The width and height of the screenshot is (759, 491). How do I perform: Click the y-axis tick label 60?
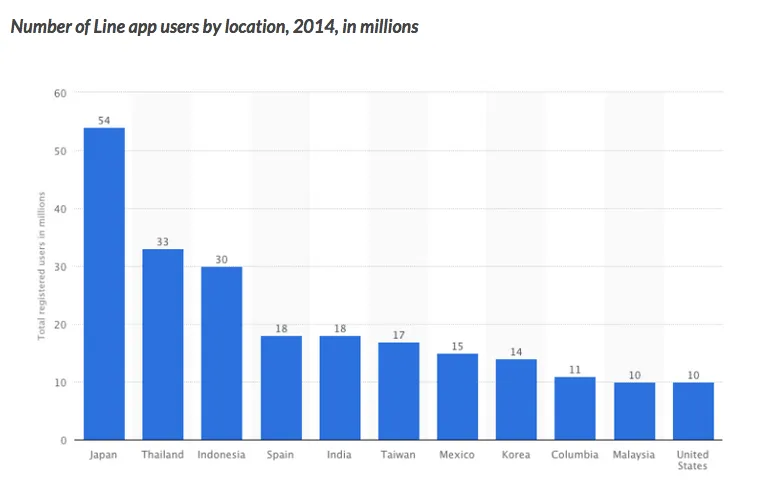61,93
